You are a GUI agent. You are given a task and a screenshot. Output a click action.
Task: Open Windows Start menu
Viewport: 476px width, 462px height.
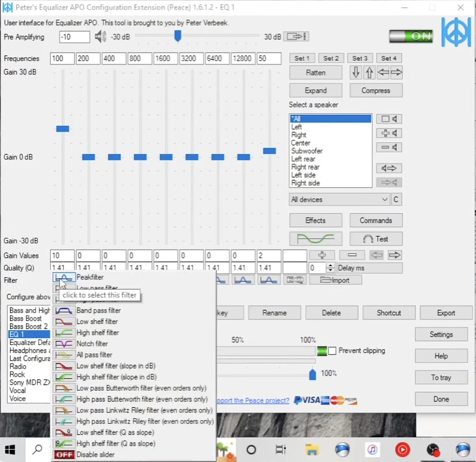point(10,450)
